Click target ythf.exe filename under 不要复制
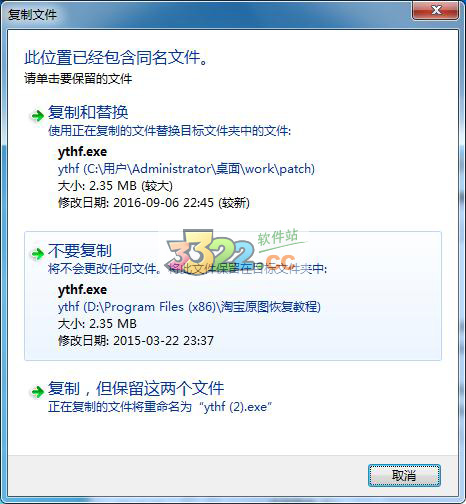Image resolution: width=466 pixels, height=504 pixels. click(x=82, y=290)
